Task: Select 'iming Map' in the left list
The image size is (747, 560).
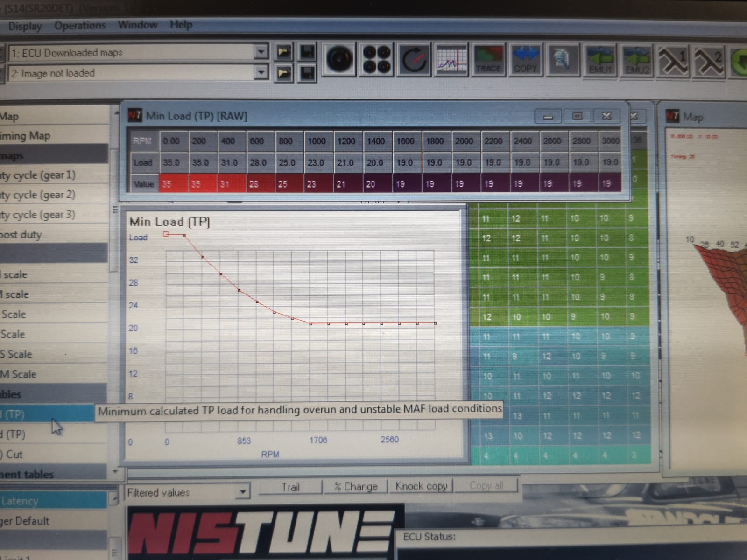Action: 54,136
